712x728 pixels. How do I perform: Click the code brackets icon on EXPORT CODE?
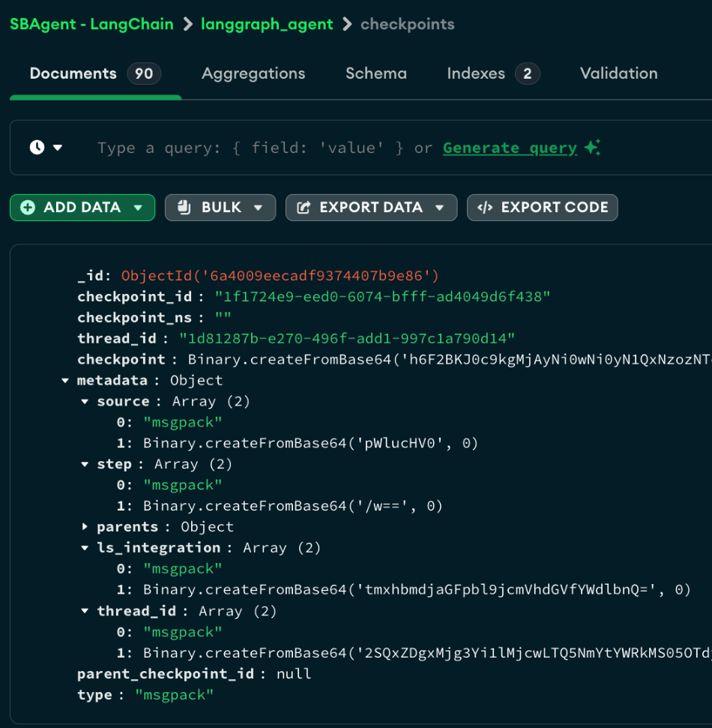[485, 208]
